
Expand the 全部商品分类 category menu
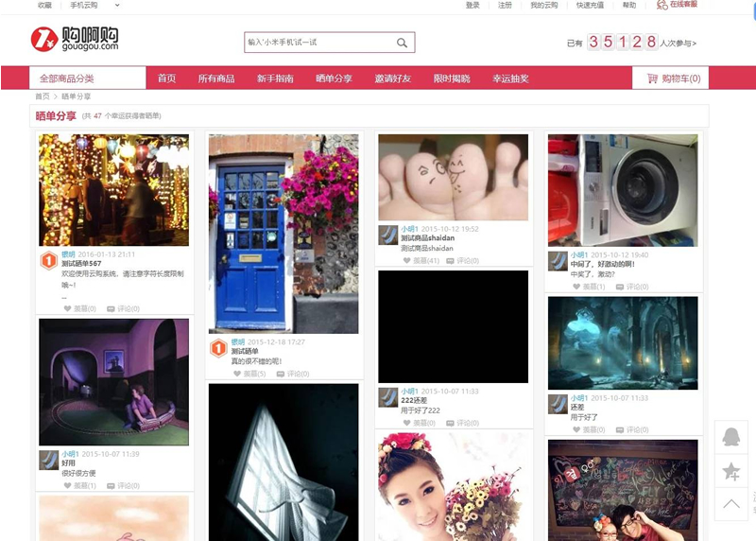pos(87,79)
